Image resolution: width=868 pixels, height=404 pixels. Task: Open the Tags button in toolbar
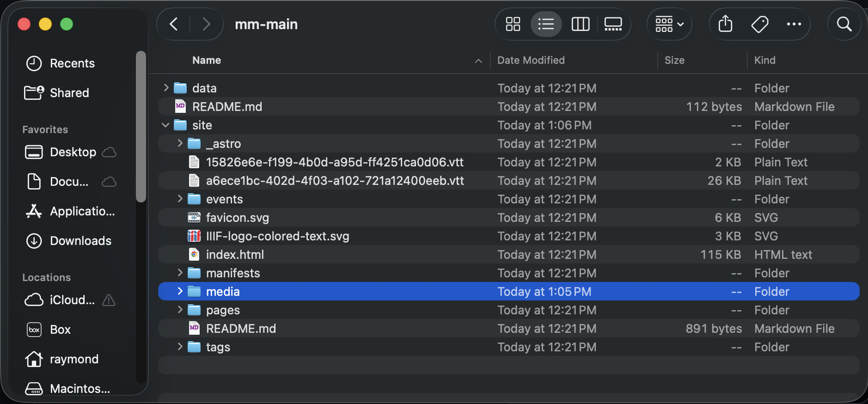pos(759,24)
